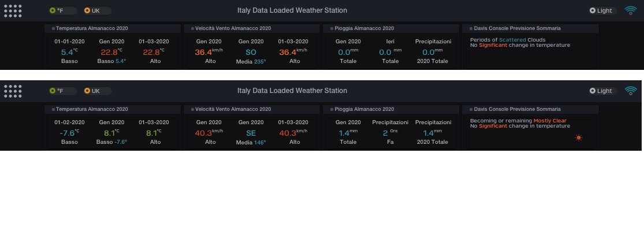644x231 pixels.
Task: Open top Temperatura Almanacco 2020 panel header
Action: tap(92, 28)
